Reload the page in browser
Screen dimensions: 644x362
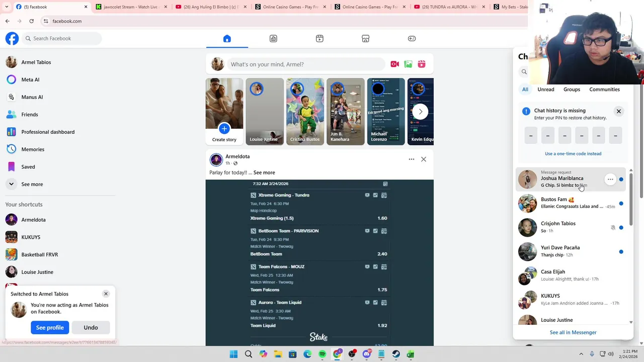point(31,21)
